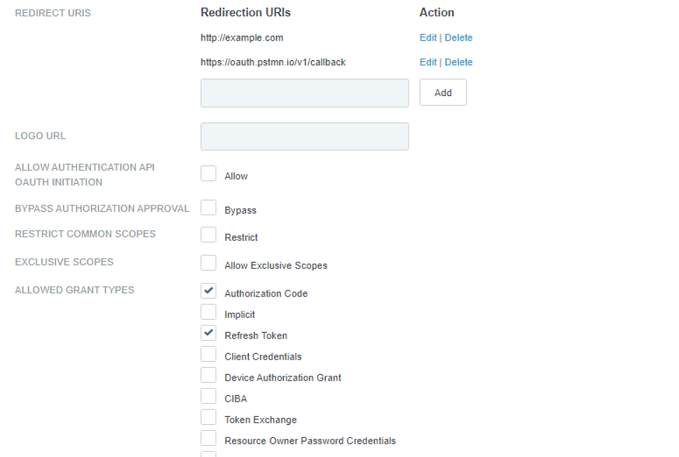
Task: Click the ALLOWED GRANT TYPES label
Action: pos(74,290)
